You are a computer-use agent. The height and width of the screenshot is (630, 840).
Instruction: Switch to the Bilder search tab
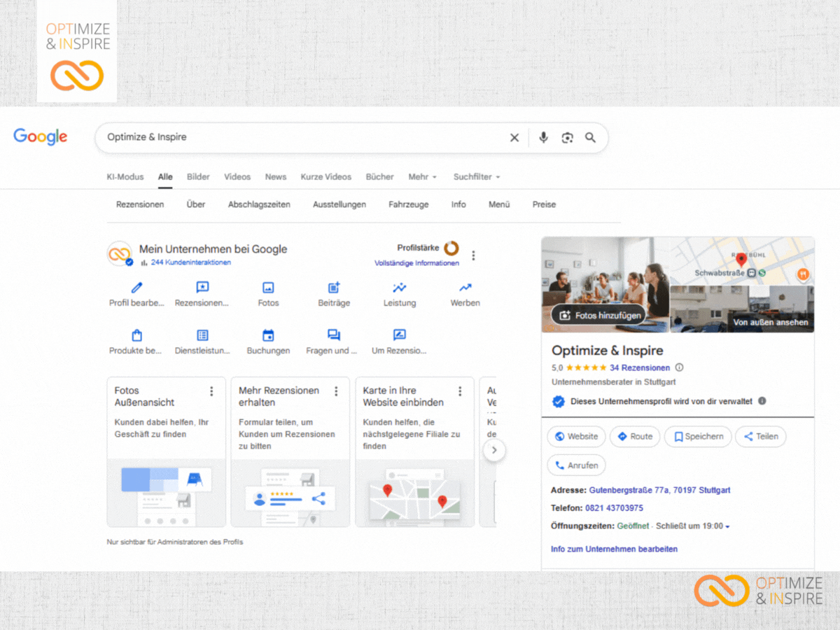coord(198,177)
